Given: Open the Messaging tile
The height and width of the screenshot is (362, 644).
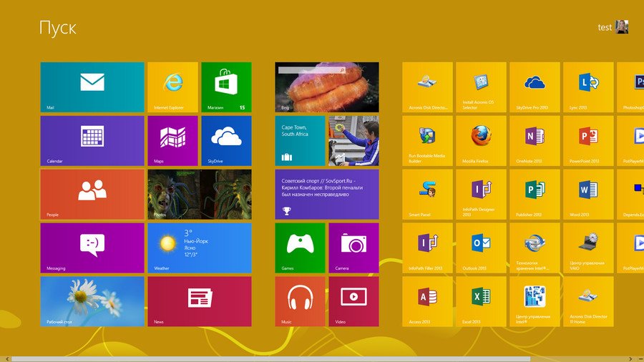Looking at the screenshot, I should (92, 248).
